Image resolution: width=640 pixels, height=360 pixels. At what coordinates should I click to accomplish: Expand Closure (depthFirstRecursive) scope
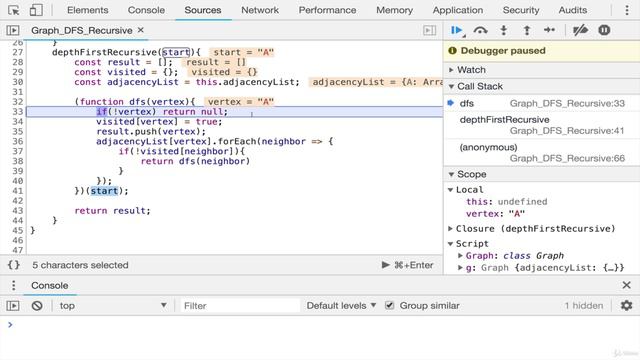(x=451, y=229)
